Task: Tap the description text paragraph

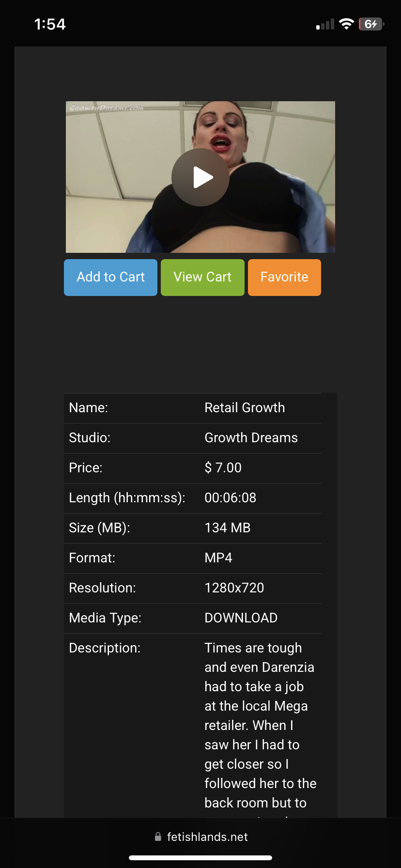Action: tap(260, 726)
